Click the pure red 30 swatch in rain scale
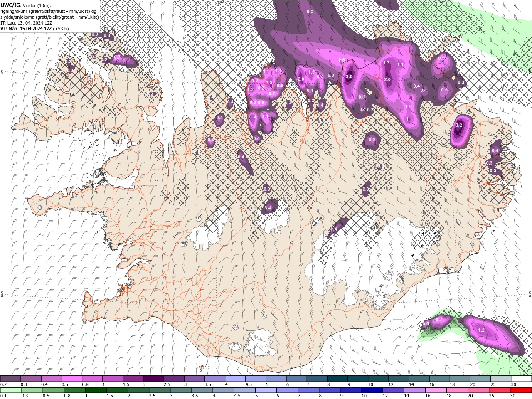The height and width of the screenshot is (399, 532). coord(521,390)
